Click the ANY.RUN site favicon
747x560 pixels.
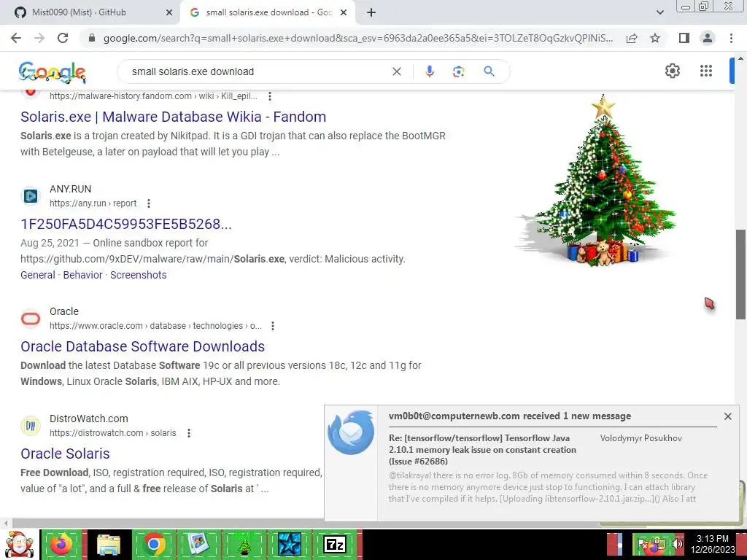pyautogui.click(x=31, y=195)
